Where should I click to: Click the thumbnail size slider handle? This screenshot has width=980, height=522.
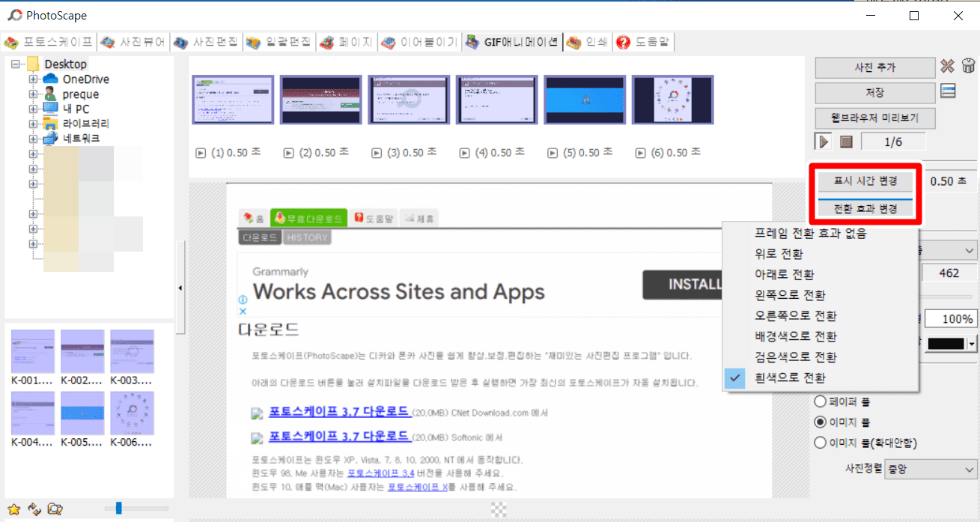click(x=118, y=509)
